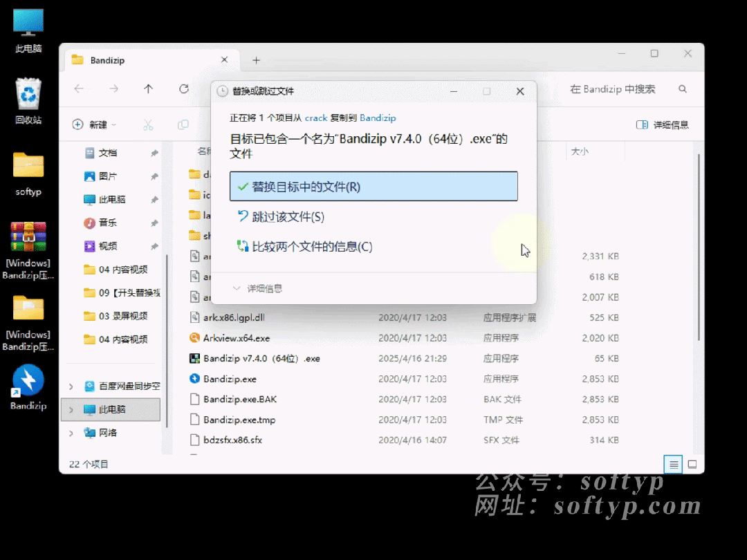Close the replace or skip dialog

click(520, 91)
